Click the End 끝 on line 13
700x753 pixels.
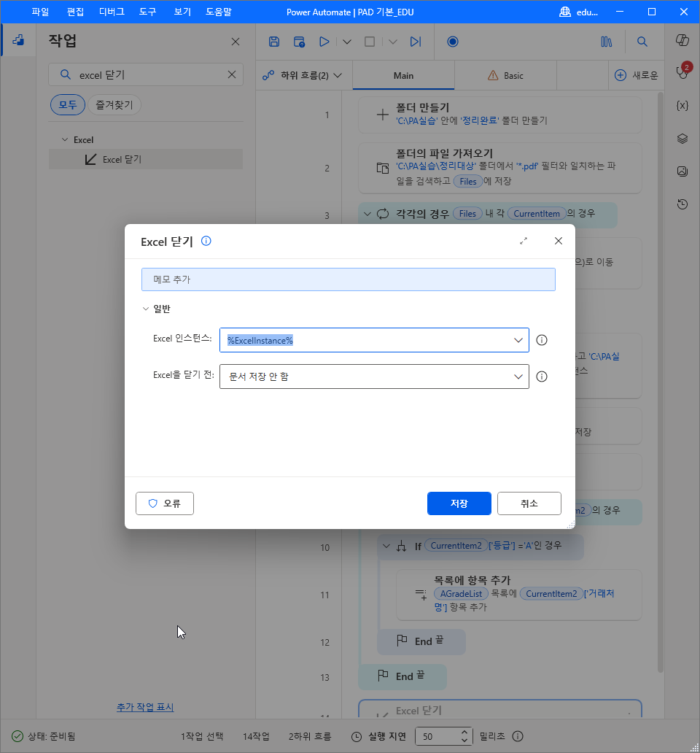402,676
